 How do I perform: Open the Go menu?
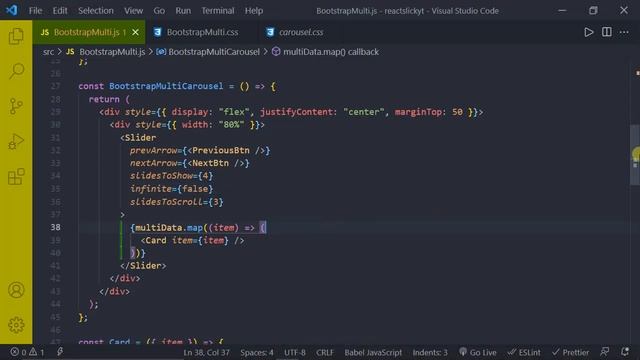click(x=159, y=11)
